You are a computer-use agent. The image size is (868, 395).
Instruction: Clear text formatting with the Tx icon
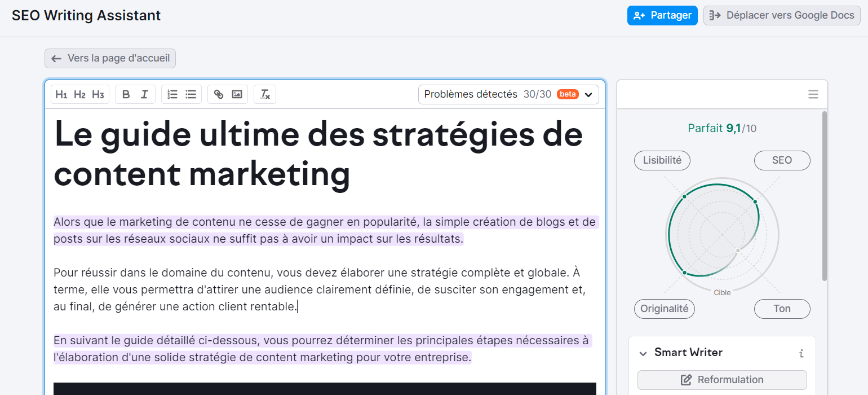tap(264, 94)
